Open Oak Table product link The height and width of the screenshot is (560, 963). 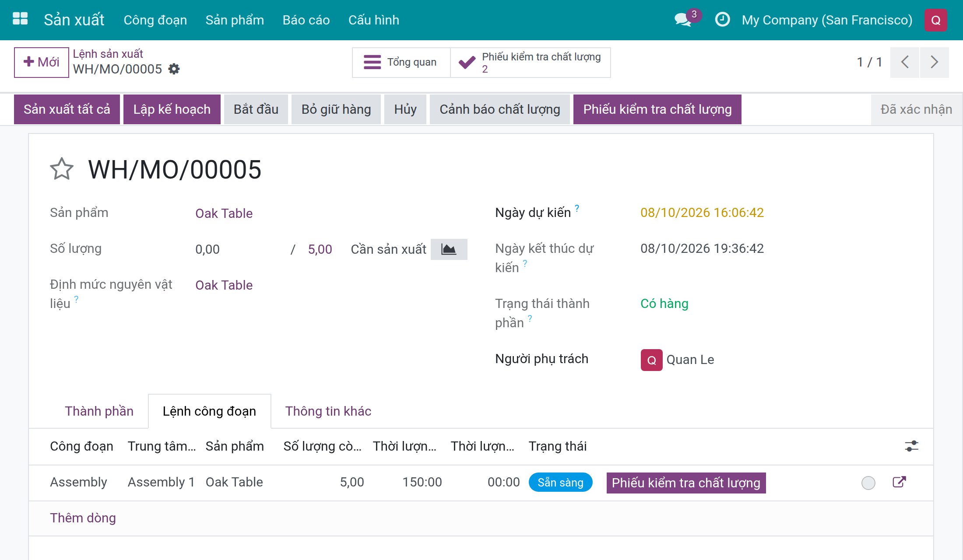point(224,213)
